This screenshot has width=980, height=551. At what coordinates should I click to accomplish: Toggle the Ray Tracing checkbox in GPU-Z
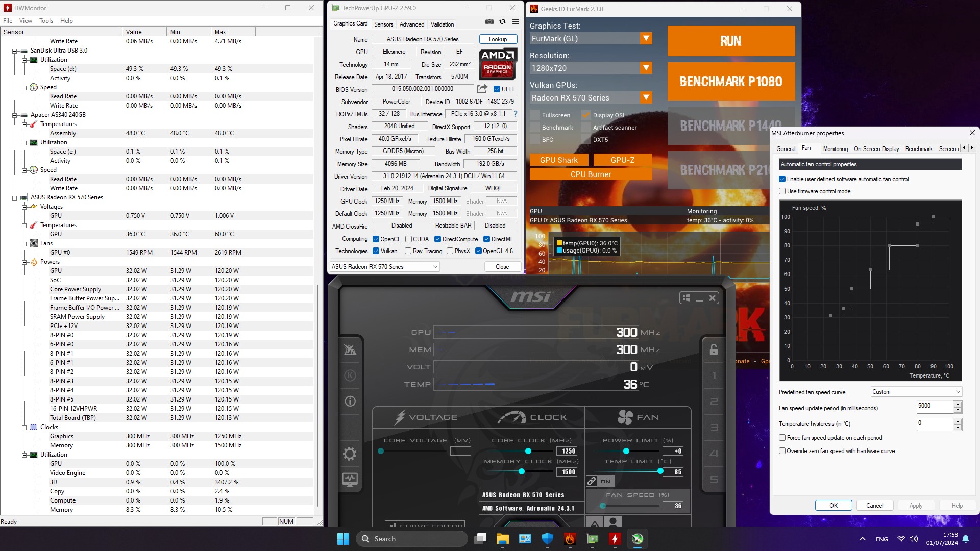point(408,251)
